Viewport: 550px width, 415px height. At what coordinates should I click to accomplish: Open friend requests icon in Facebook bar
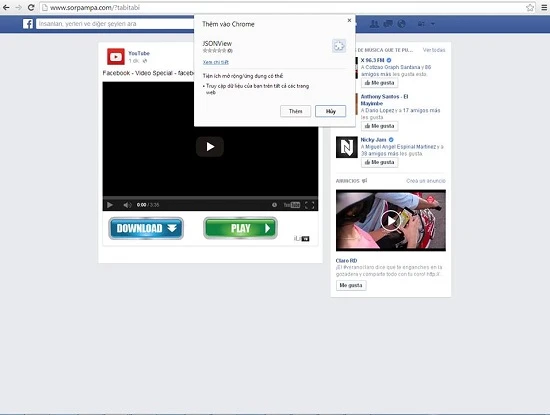click(x=374, y=24)
